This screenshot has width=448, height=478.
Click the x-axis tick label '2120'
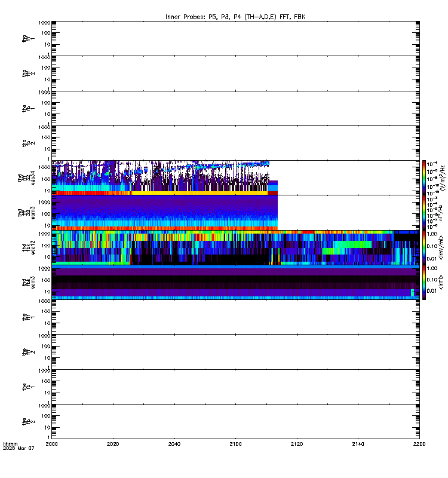pyautogui.click(x=297, y=444)
